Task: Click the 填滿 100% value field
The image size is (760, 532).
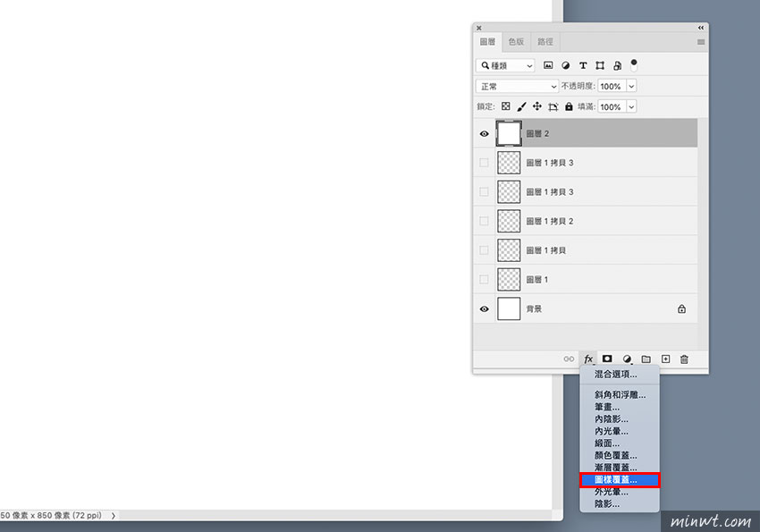Action: 612,106
